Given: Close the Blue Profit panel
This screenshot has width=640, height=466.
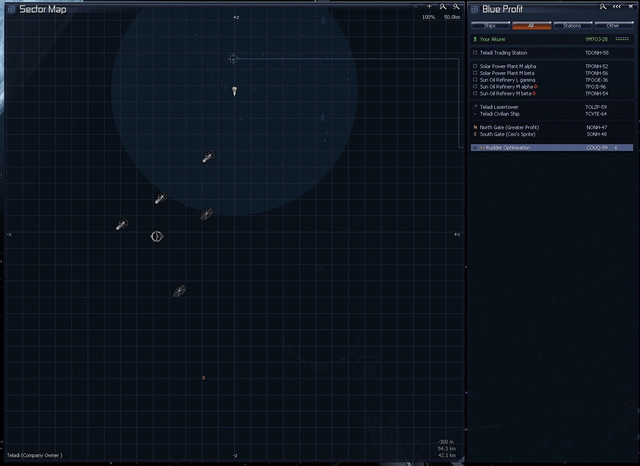Looking at the screenshot, I should pyautogui.click(x=631, y=7).
